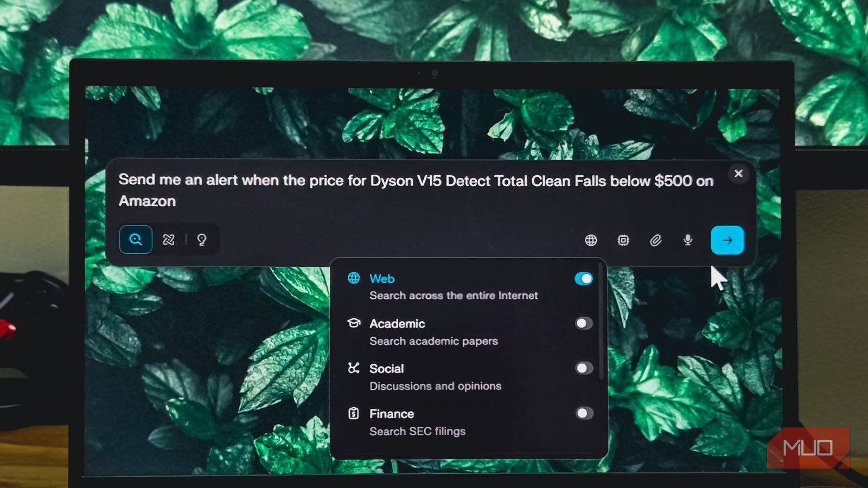
Task: Open the model selector chip icon
Action: click(623, 240)
